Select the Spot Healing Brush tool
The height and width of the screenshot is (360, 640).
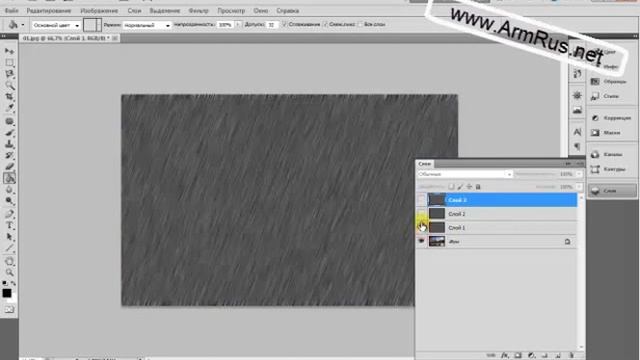(9, 121)
